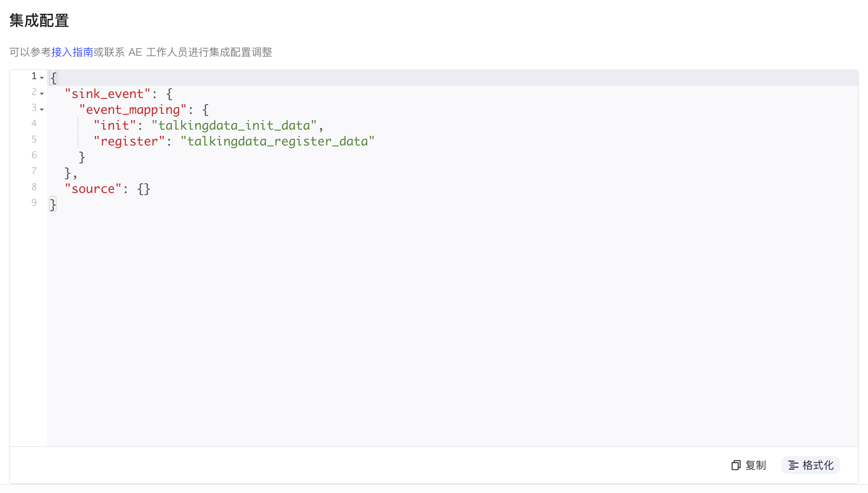This screenshot has width=868, height=493.
Task: Click the "sink_event" key in the editor
Action: 108,94
